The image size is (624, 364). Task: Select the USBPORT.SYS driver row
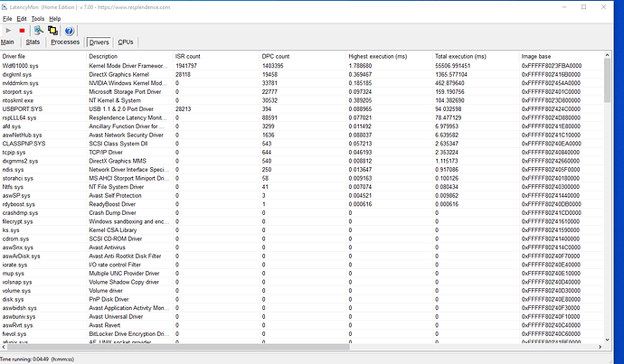tap(302, 109)
